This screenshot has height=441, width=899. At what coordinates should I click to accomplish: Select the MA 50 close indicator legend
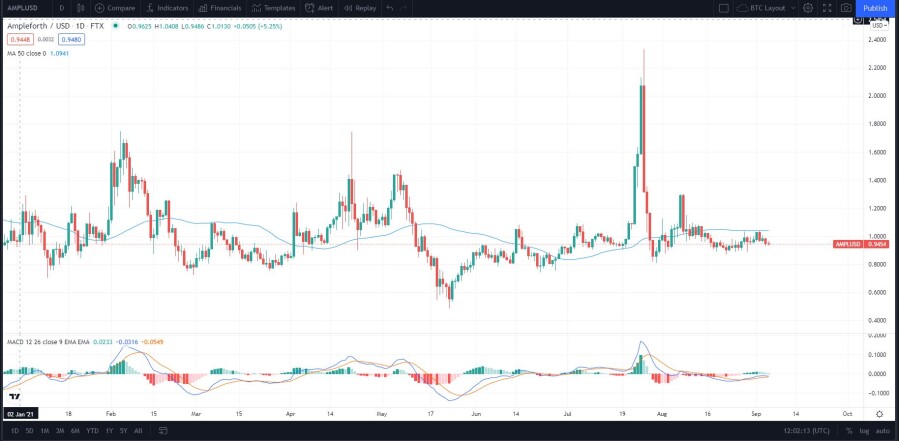26,53
